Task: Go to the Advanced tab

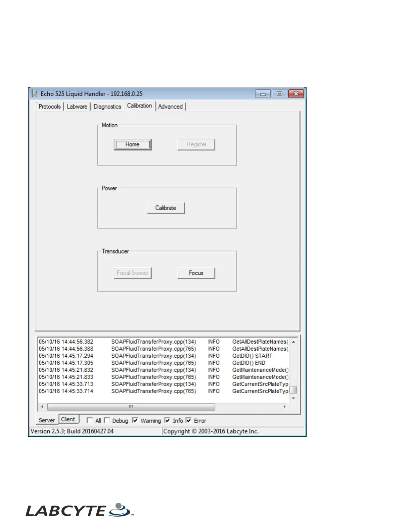Action: coord(171,106)
